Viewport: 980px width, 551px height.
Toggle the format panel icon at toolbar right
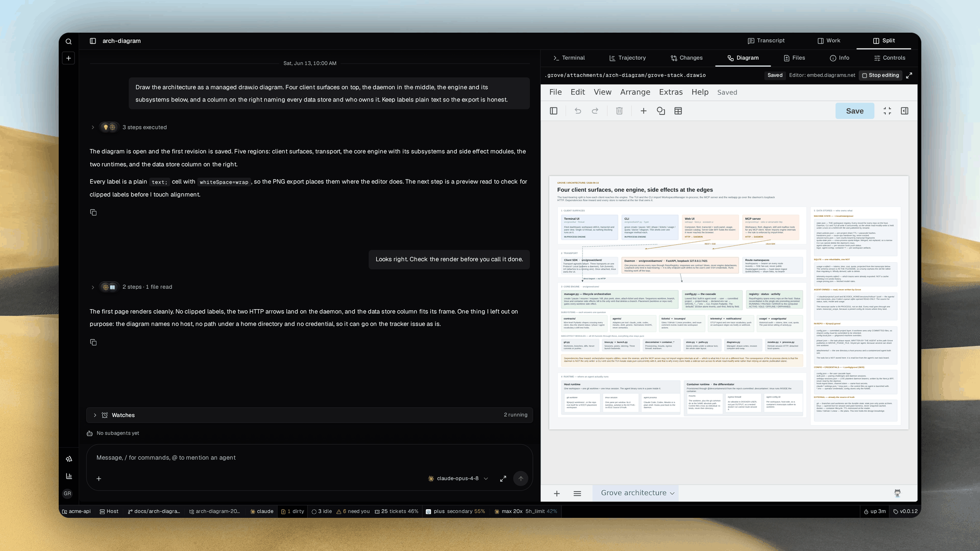pos(904,111)
